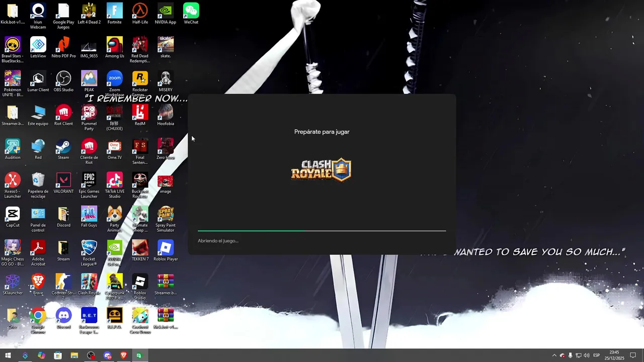
Task: Change the ESP input language
Action: pyautogui.click(x=596, y=355)
